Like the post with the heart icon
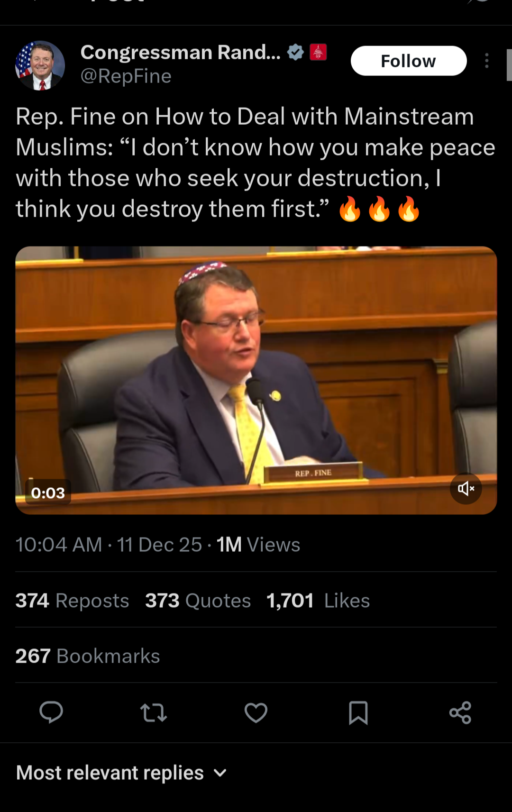Image resolution: width=512 pixels, height=812 pixels. coord(256,712)
